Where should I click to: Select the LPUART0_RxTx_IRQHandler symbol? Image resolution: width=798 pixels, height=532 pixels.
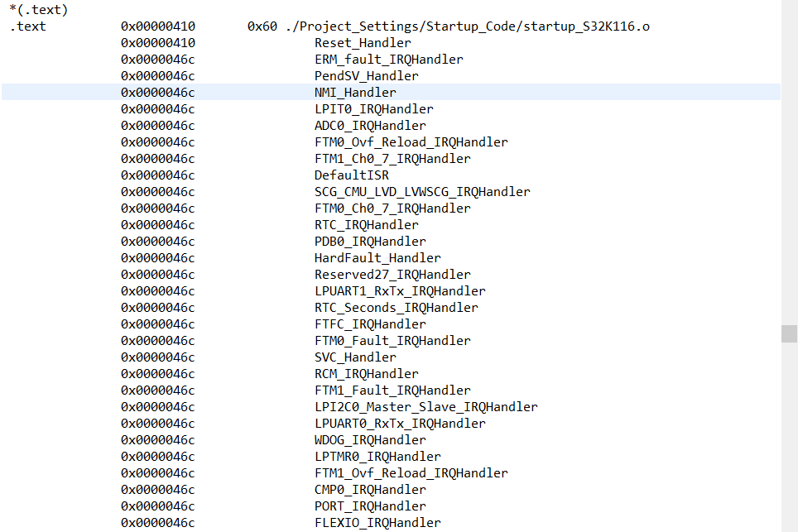(x=400, y=423)
